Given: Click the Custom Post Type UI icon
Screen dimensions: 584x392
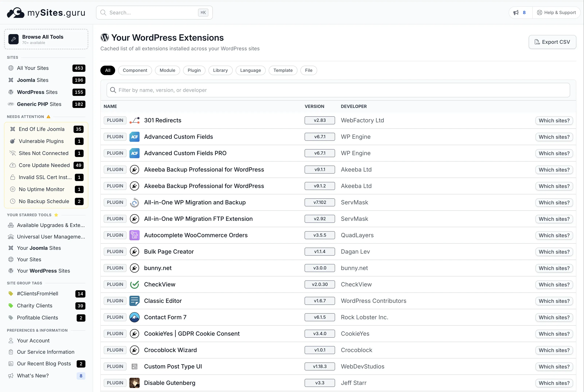Looking at the screenshot, I should click(134, 366).
